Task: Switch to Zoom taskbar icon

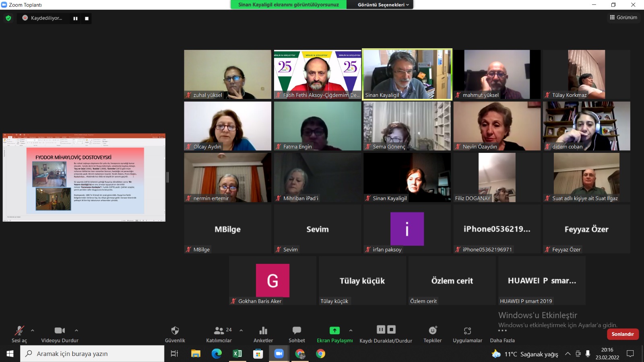Action: (x=279, y=354)
